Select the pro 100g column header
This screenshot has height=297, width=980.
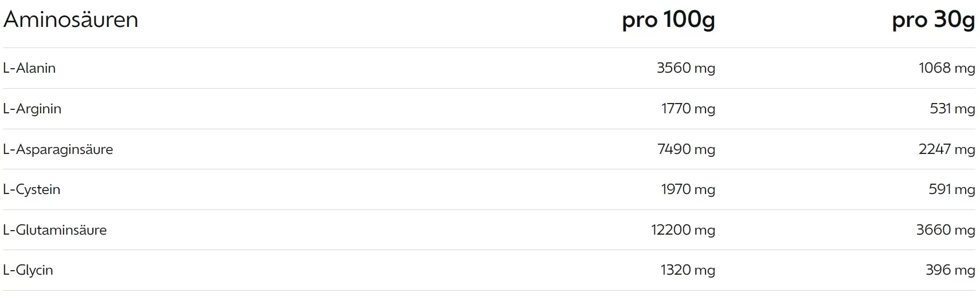(668, 21)
